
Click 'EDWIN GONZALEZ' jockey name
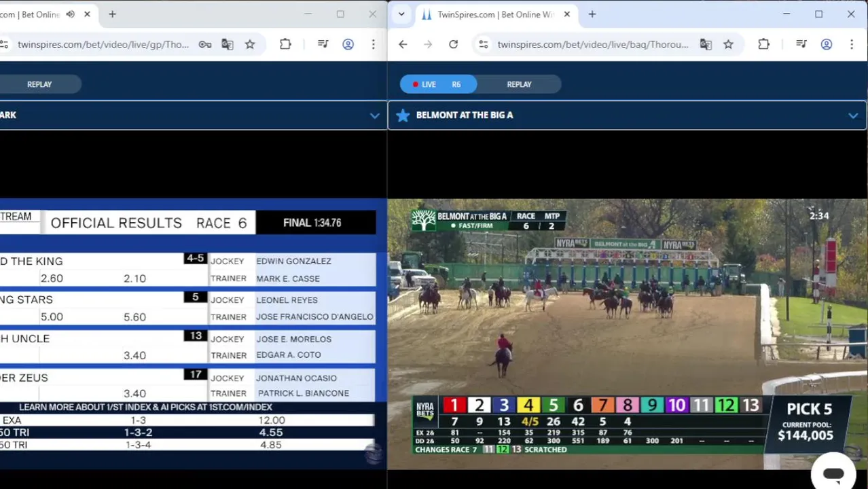pyautogui.click(x=293, y=261)
